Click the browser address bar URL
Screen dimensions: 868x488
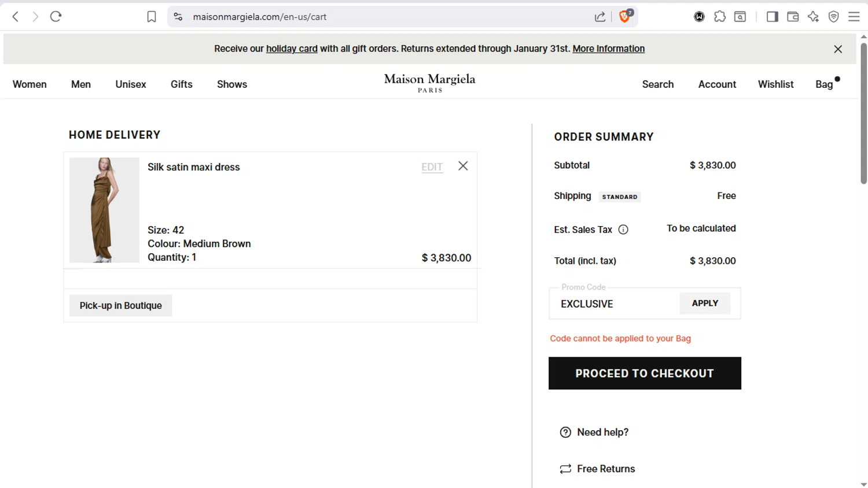260,17
